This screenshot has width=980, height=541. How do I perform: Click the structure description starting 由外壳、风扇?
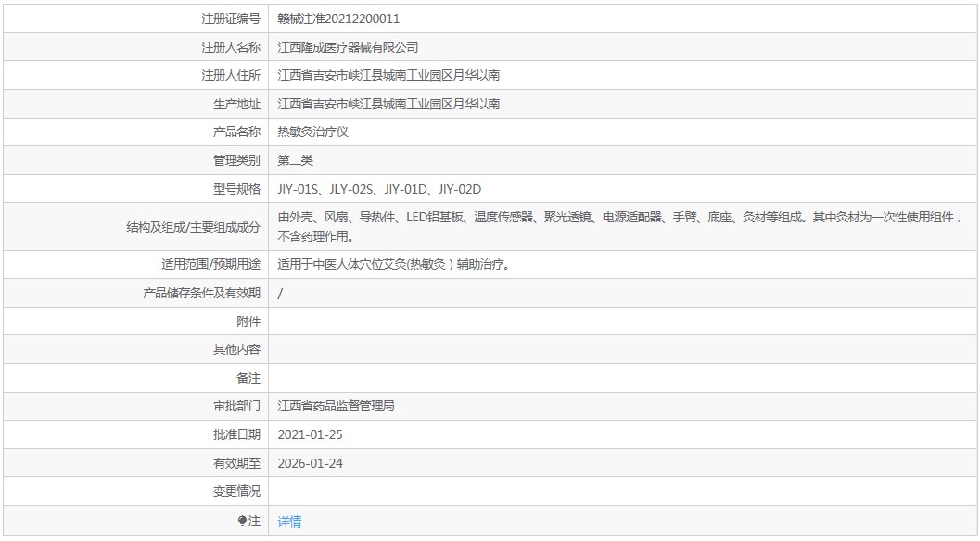point(619,227)
